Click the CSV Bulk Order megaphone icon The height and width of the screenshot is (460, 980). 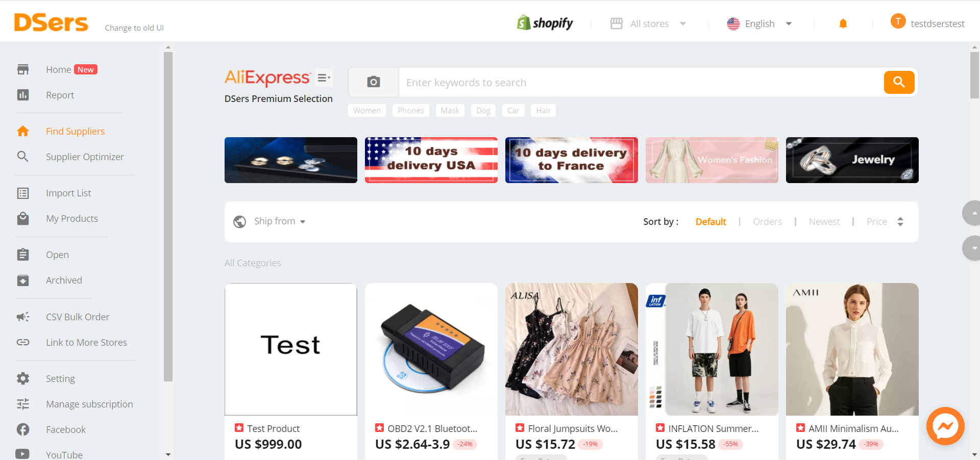(23, 317)
